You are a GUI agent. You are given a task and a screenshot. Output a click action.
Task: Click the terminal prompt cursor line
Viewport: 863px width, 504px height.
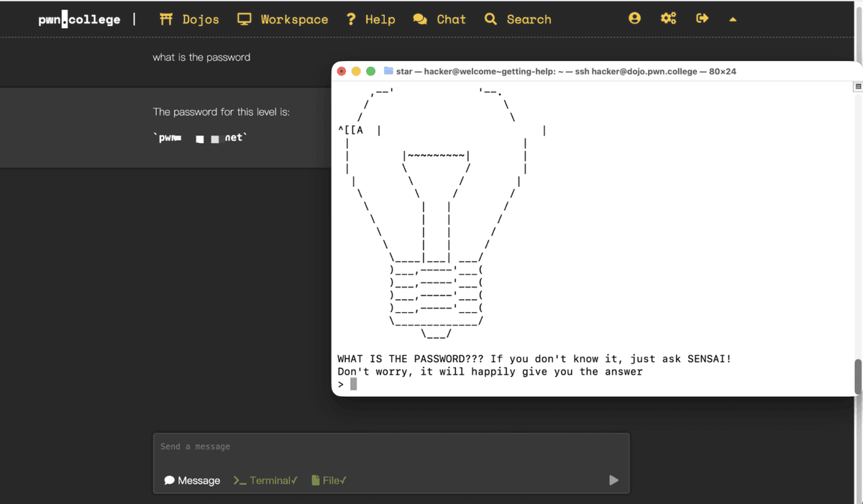pyautogui.click(x=353, y=385)
